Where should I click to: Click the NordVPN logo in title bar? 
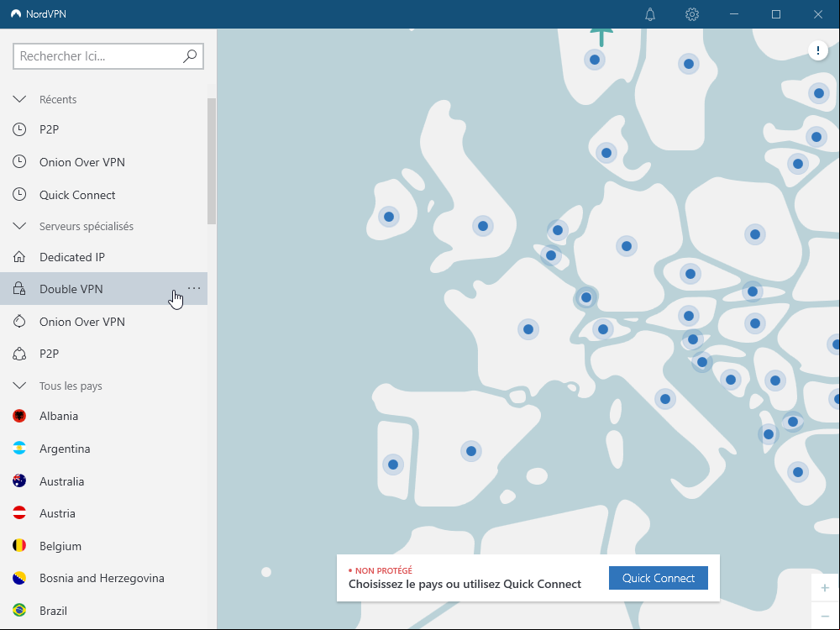pyautogui.click(x=16, y=14)
